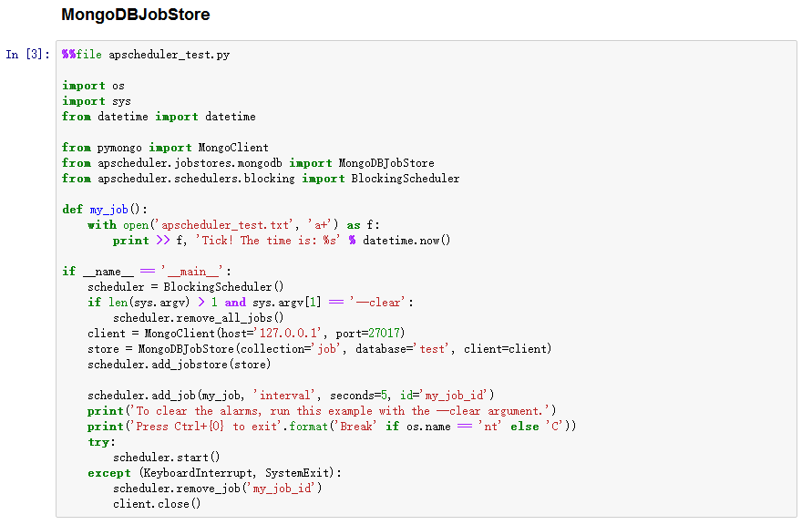Click 'from datetime import datetime' line

159,117
